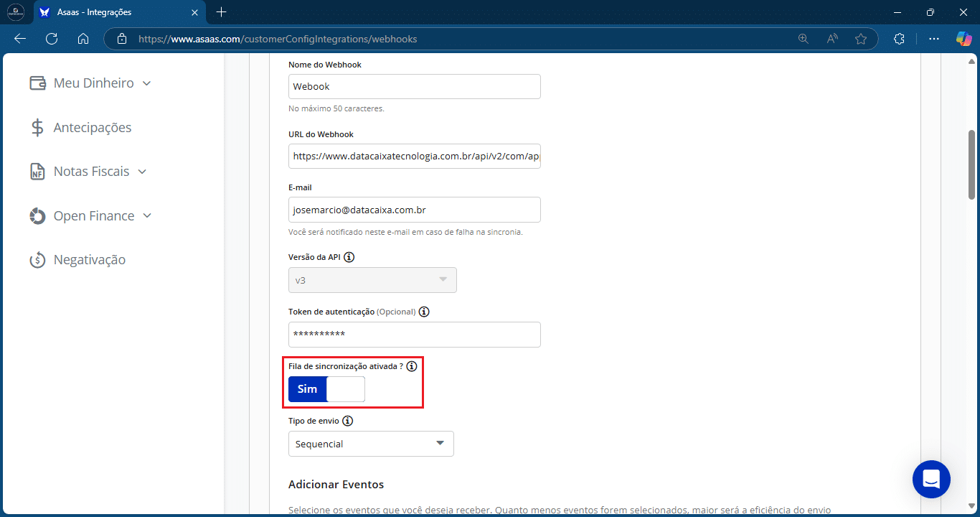
Task: Click the Notas Fiscais NF icon
Action: tap(38, 172)
